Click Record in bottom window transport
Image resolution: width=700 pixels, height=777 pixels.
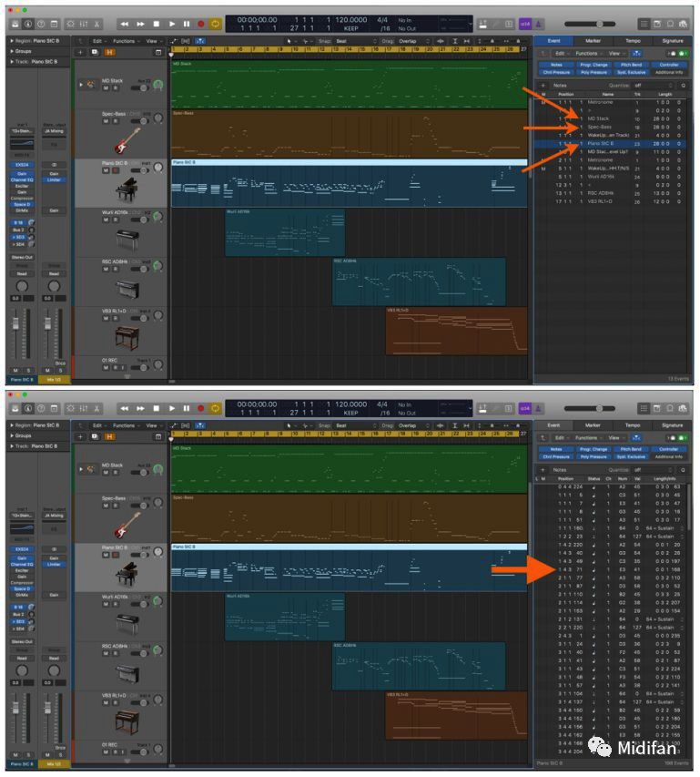[x=201, y=408]
